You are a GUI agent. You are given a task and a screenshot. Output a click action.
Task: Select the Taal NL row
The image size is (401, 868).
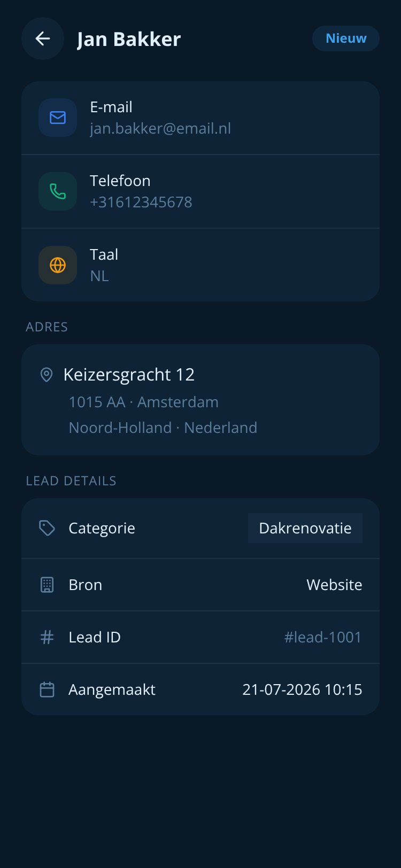coord(200,265)
